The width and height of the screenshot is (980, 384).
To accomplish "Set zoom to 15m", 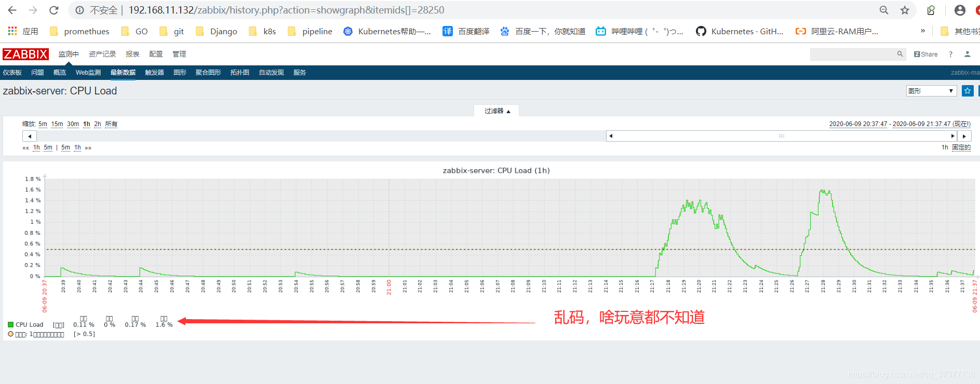I will tap(57, 124).
